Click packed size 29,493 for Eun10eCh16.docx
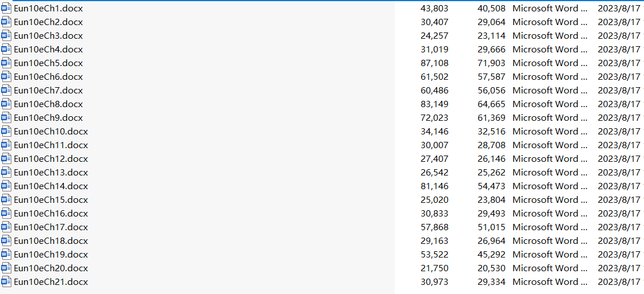This screenshot has height=294, width=644. coord(492,214)
